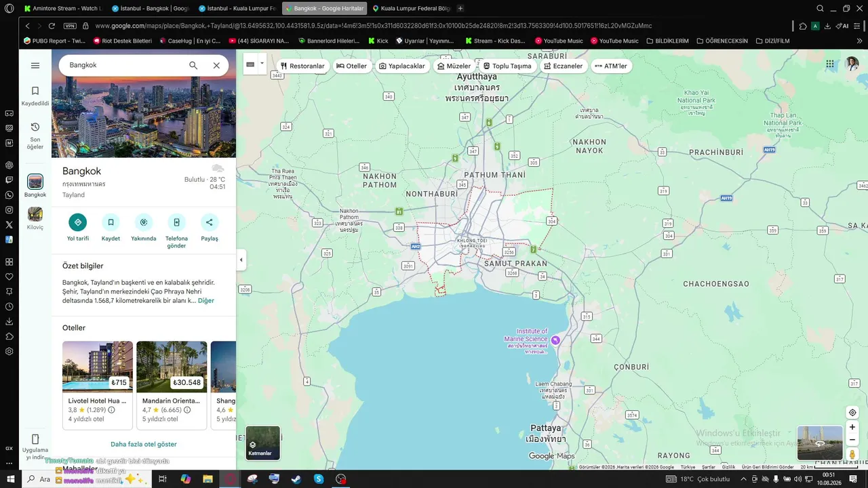
Task: Click the yellow Street View pegman
Action: point(852,453)
